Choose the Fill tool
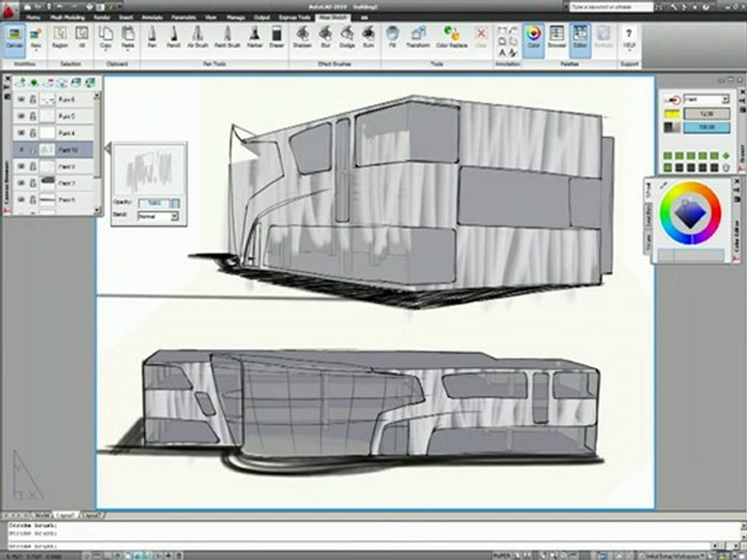 pos(392,37)
